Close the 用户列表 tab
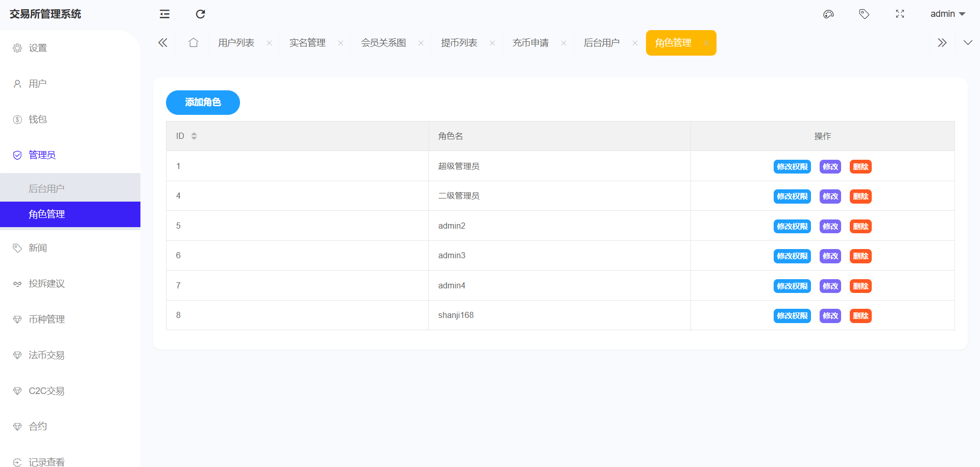Viewport: 980px width, 467px height. click(x=269, y=43)
